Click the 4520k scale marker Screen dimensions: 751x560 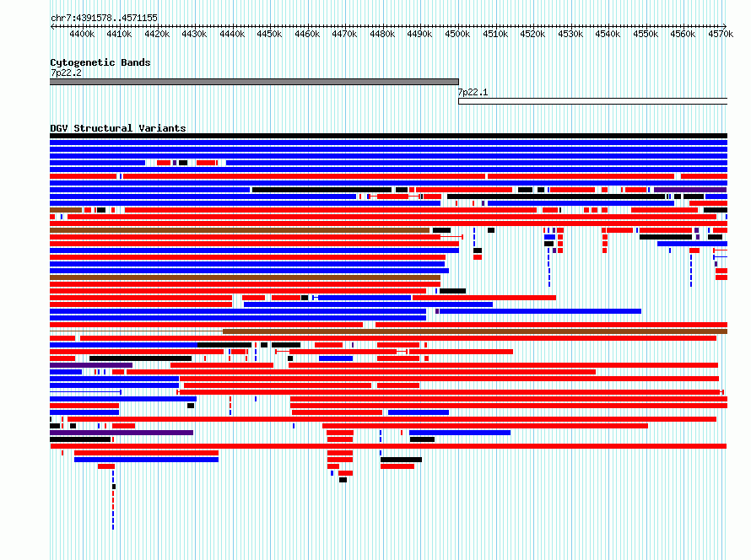[533, 34]
